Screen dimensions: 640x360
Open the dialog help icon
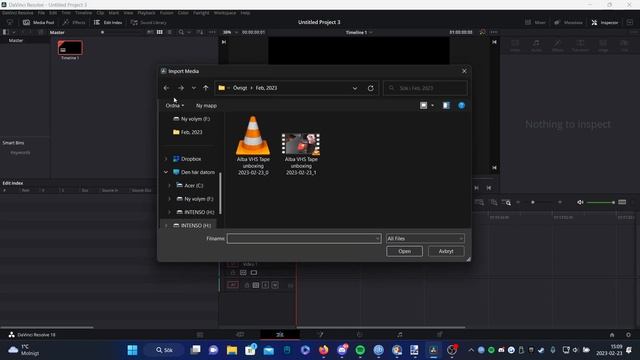click(461, 106)
